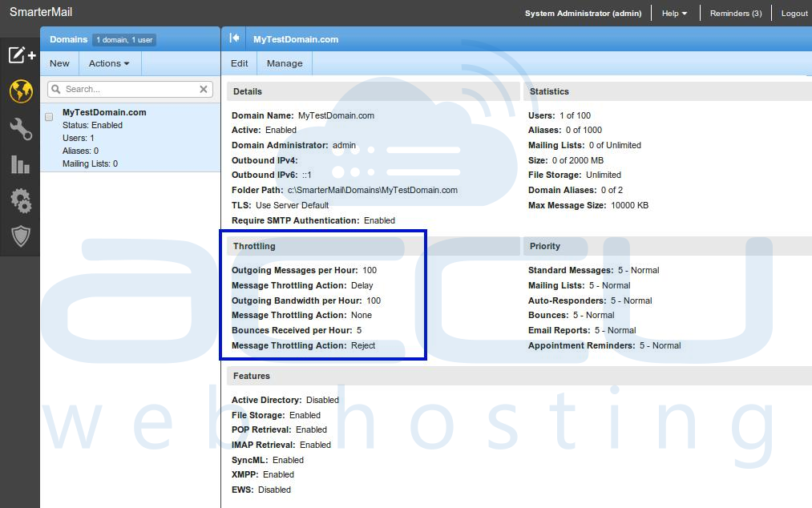Click 'Outgoing Messages per Hour: 100'
Viewport: 812px width, 508px height.
tap(304, 270)
